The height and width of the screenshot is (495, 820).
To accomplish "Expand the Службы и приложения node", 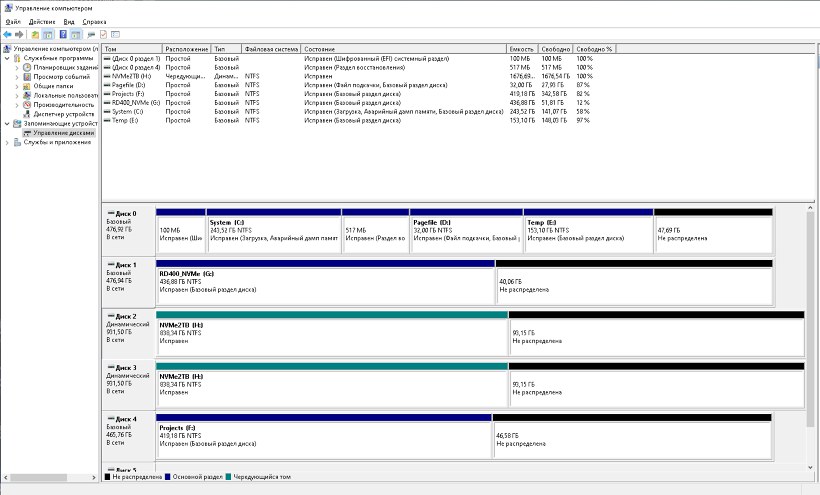I will click(x=8, y=142).
